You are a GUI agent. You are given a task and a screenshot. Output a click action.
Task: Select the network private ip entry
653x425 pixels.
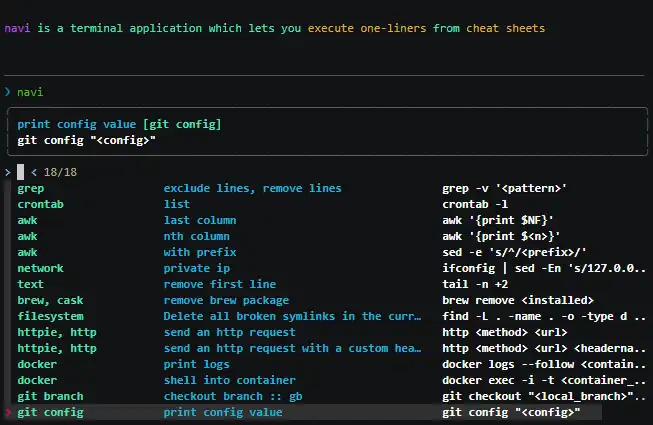pos(196,268)
